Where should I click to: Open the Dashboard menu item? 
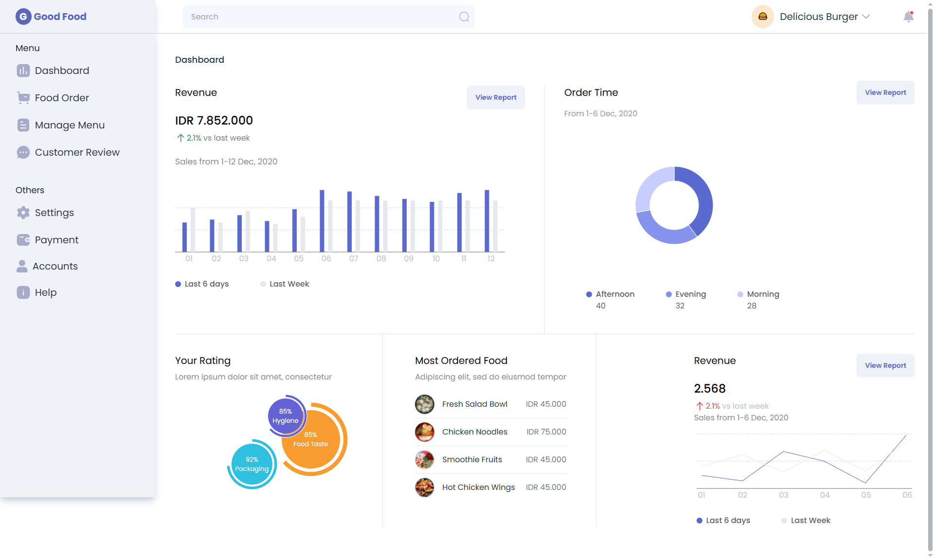[62, 71]
